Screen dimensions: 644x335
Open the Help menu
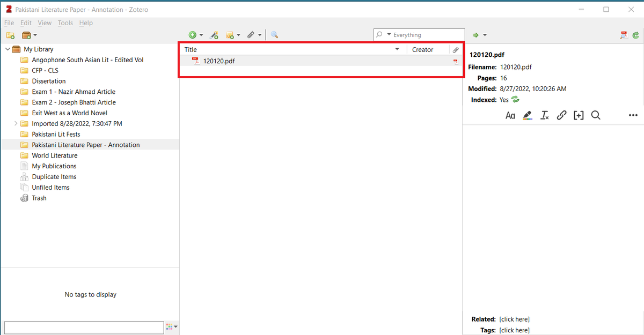point(86,23)
